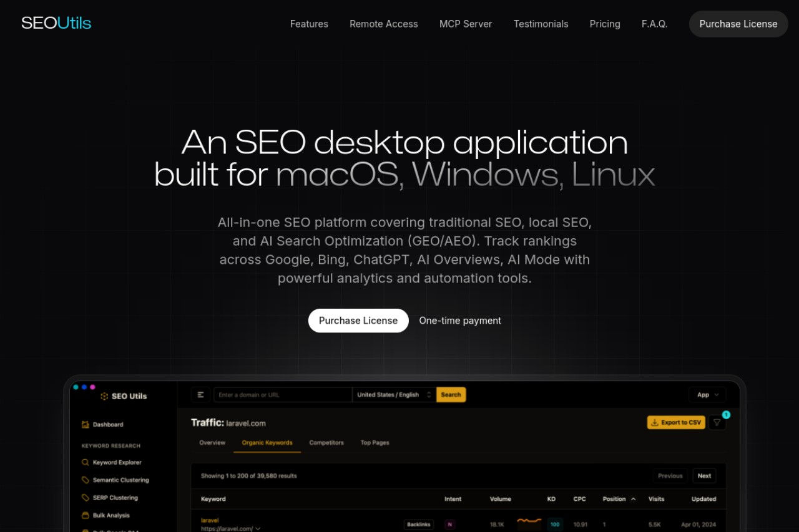The height and width of the screenshot is (532, 799).
Task: Open the Features menu item
Action: pyautogui.click(x=309, y=24)
